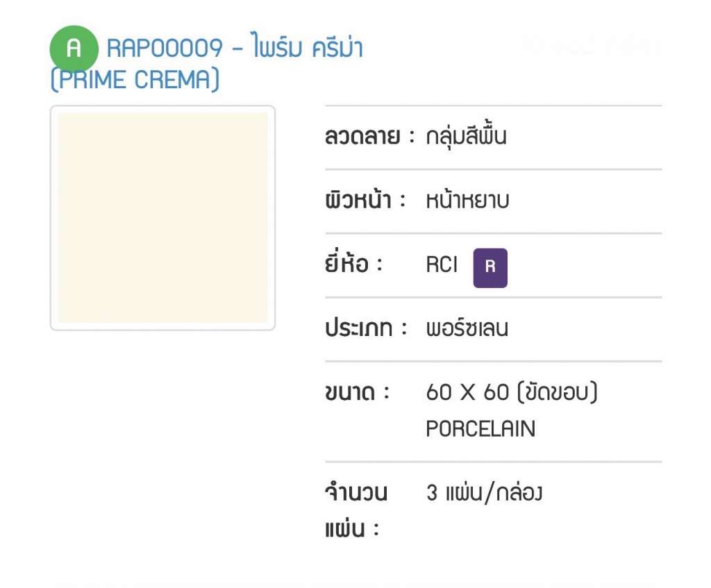This screenshot has height=588, width=711.
Task: Click the ประเภท label
Action: pos(365,328)
